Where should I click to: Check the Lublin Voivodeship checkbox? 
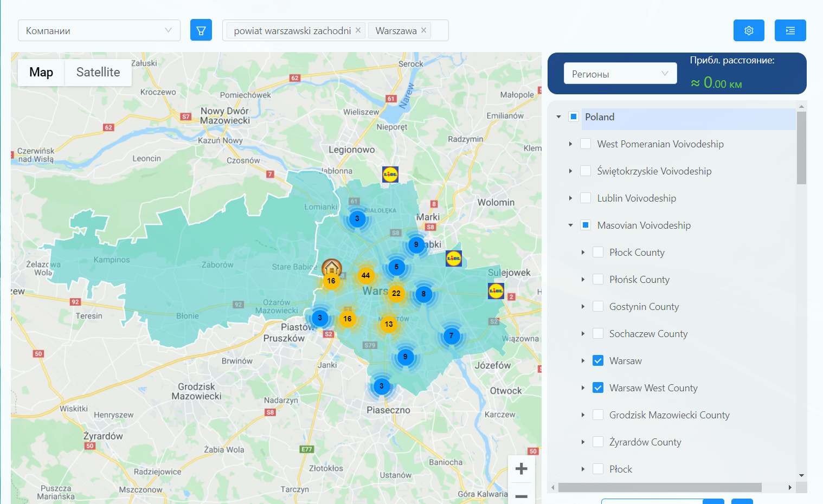tap(586, 198)
